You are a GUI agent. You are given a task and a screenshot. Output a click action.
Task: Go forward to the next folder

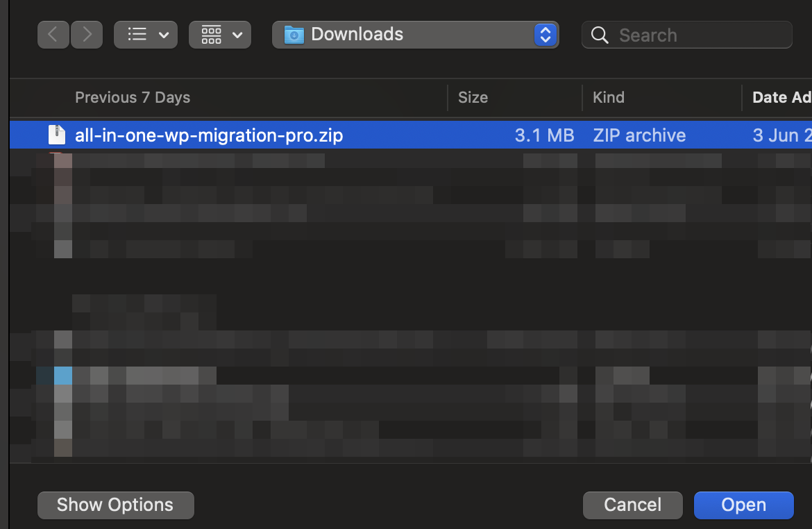click(x=87, y=35)
